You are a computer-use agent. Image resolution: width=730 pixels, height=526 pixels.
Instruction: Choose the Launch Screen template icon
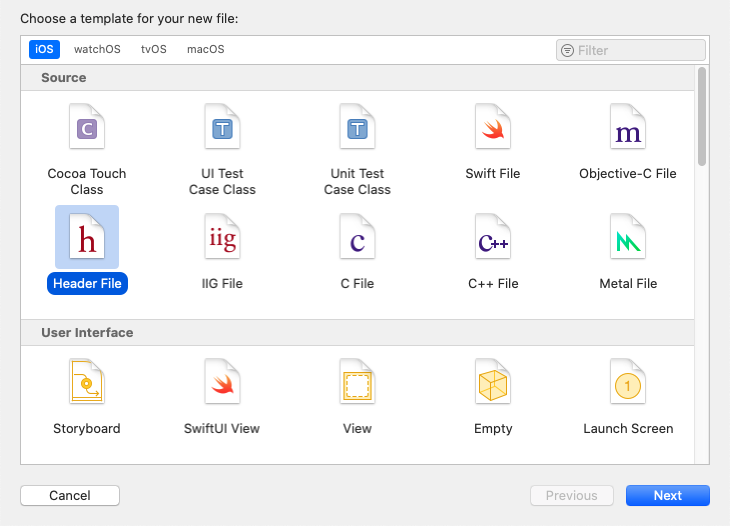pos(628,381)
